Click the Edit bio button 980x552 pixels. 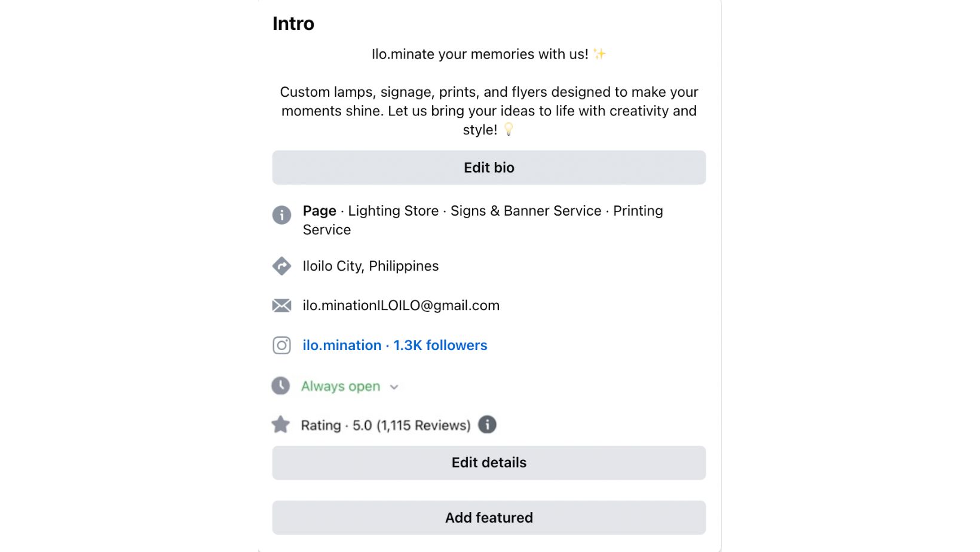click(x=489, y=167)
